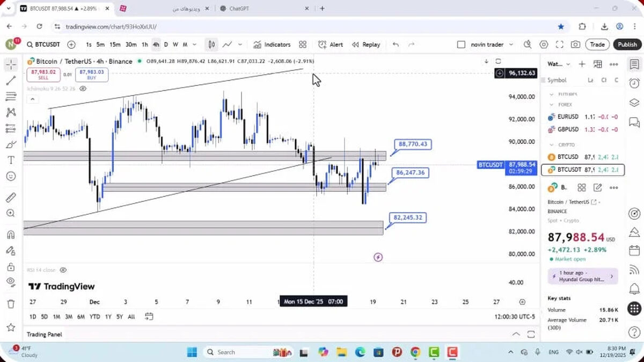Open the Alerts clock icon in right sidebar
This screenshot has width=644, height=362.
(634, 83)
